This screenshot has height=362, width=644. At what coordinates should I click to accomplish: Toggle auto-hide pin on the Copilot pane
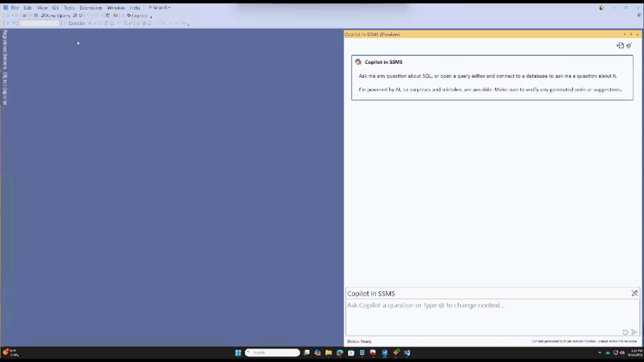click(631, 35)
